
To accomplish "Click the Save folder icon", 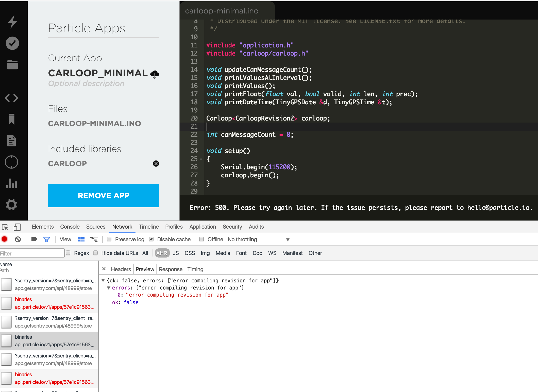I will (x=12, y=64).
